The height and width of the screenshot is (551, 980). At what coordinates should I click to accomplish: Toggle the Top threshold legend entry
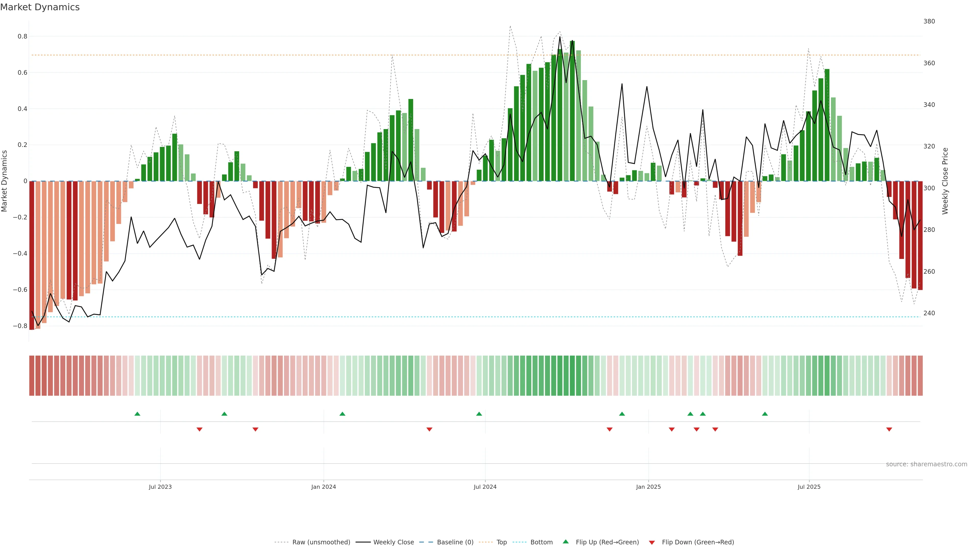click(501, 542)
